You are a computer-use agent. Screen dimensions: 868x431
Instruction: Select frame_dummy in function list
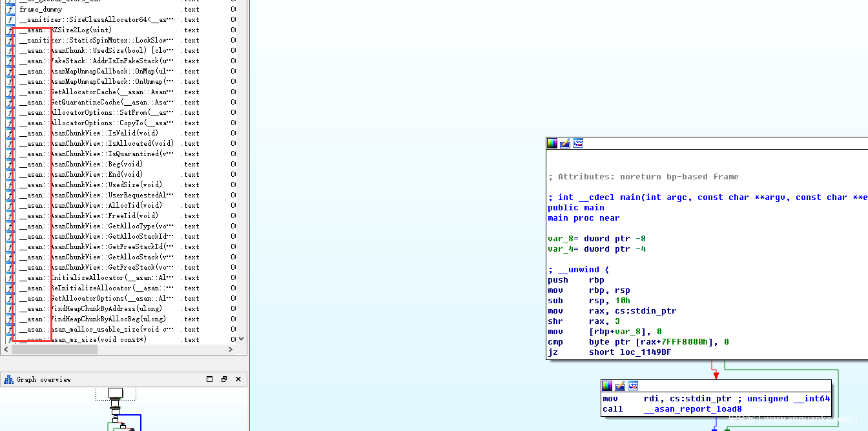tap(41, 10)
